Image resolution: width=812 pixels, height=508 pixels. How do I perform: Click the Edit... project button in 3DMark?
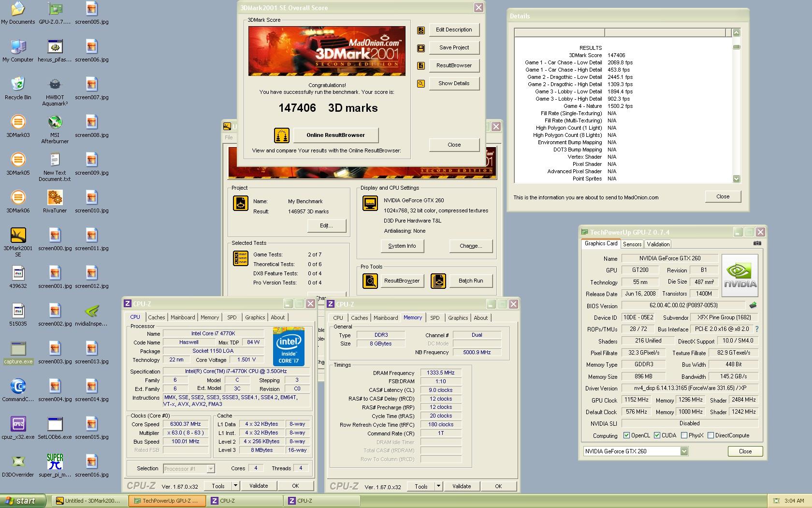click(x=326, y=225)
